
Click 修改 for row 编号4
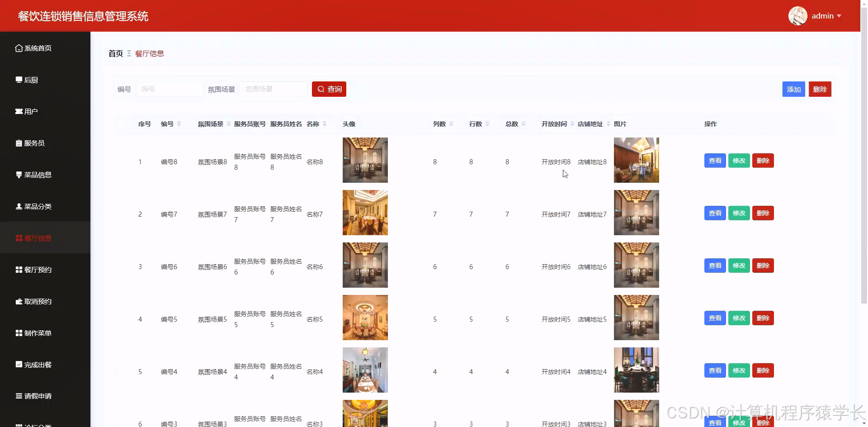tap(739, 370)
